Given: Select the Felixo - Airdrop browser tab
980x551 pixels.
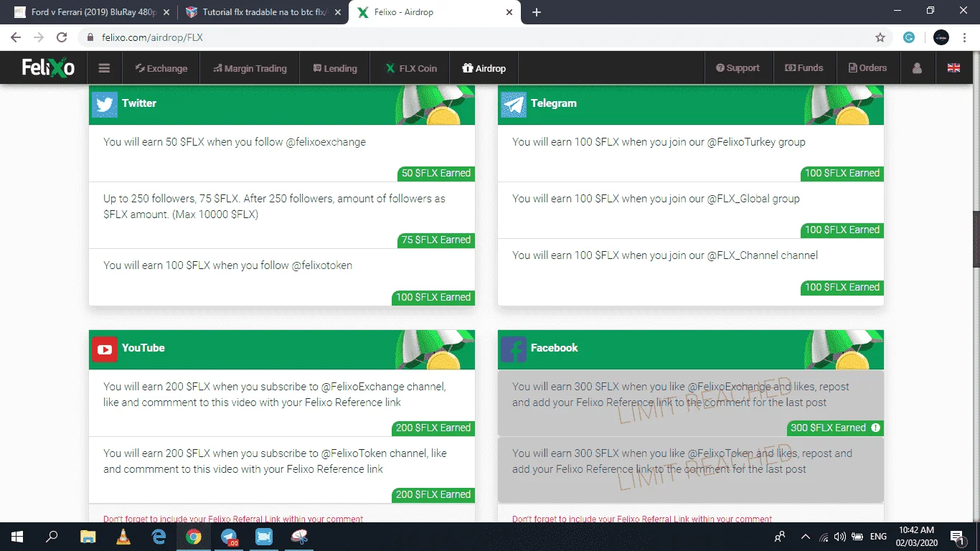Looking at the screenshot, I should [435, 12].
